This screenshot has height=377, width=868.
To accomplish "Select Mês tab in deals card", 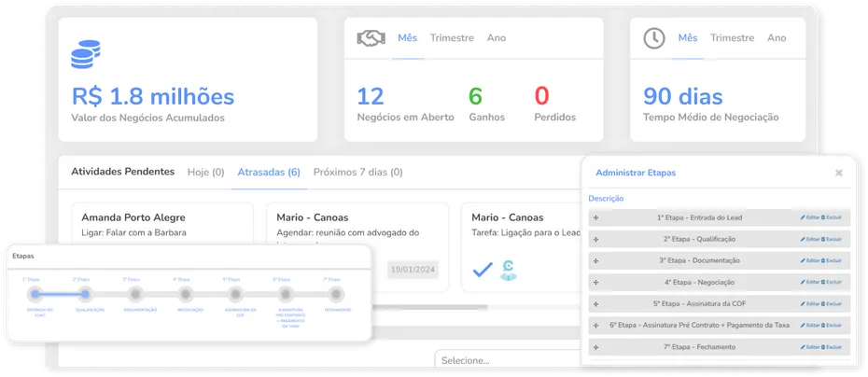I will (x=408, y=38).
